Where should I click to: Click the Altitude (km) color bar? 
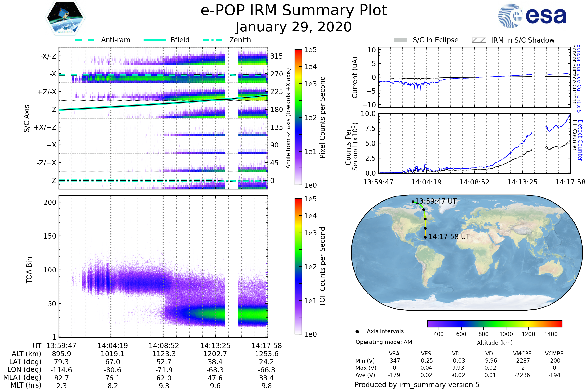[x=494, y=323]
